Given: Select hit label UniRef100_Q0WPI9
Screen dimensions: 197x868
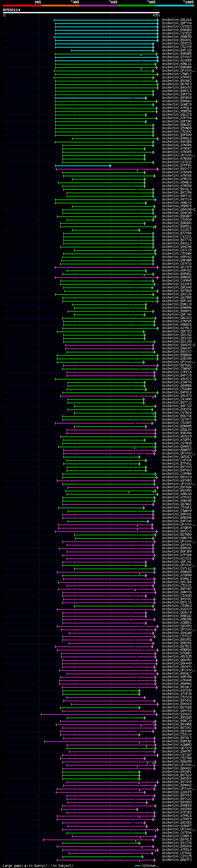Looking at the screenshot, I should coord(177,104).
